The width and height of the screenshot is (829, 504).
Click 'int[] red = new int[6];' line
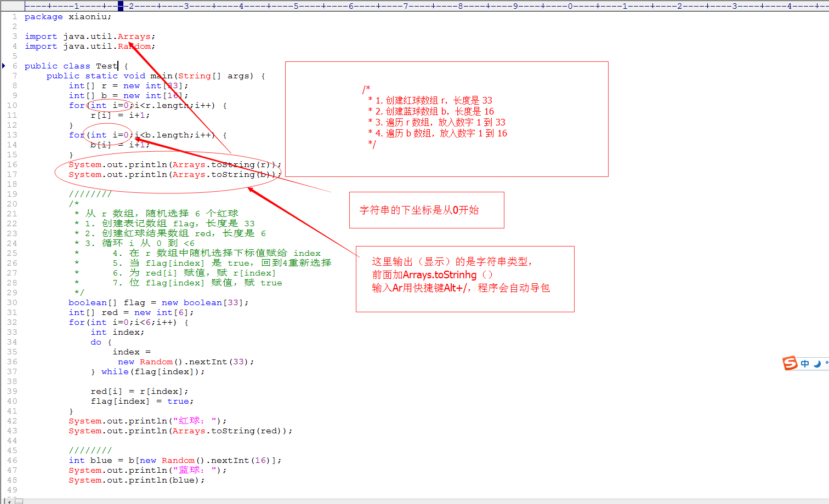(x=131, y=312)
